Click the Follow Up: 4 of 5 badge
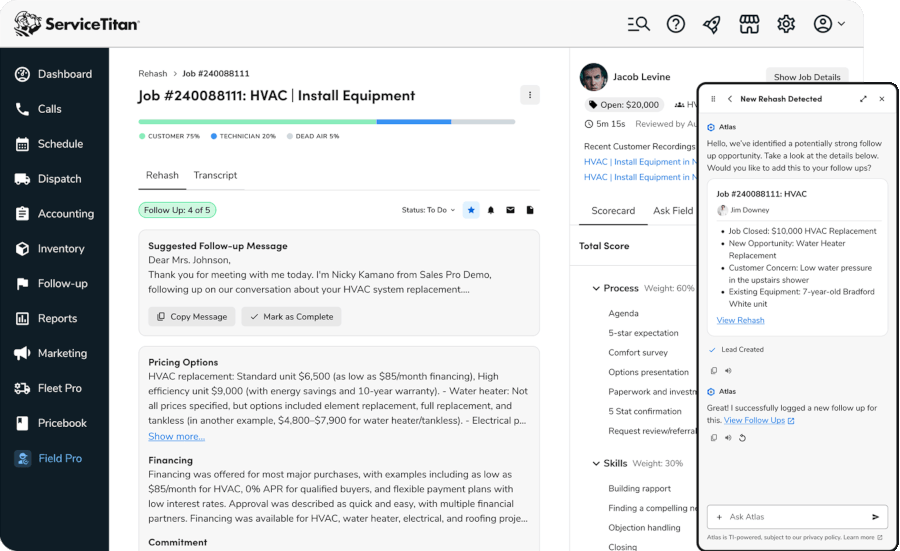 pyautogui.click(x=177, y=210)
